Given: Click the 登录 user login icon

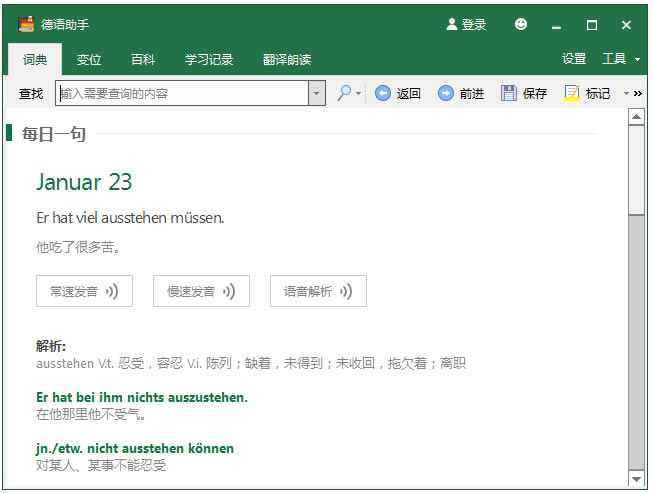Looking at the screenshot, I should pos(452,24).
